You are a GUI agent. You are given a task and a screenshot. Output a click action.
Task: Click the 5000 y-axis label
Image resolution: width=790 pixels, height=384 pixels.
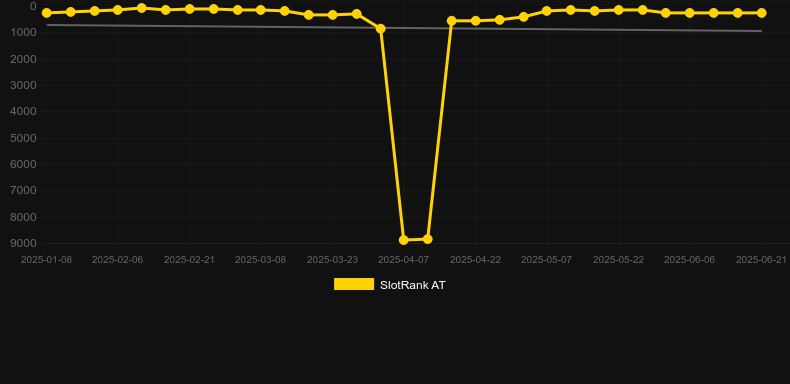pyautogui.click(x=23, y=138)
